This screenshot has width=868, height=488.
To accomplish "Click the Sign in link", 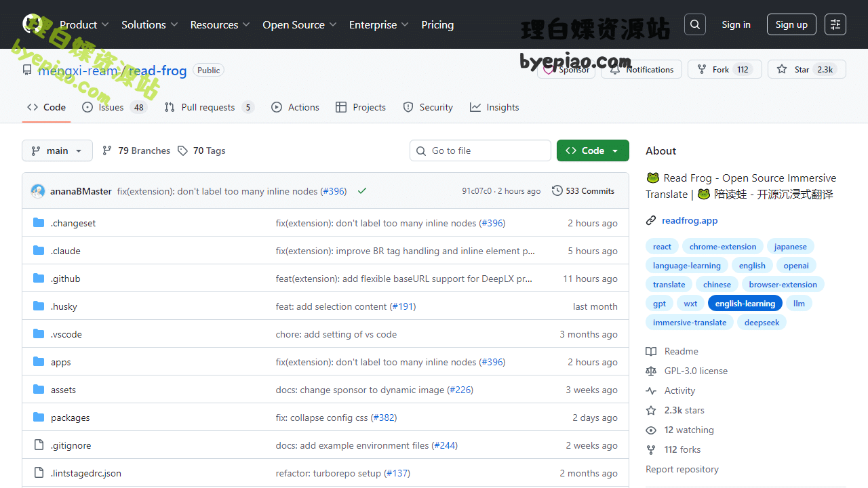I will [x=736, y=24].
